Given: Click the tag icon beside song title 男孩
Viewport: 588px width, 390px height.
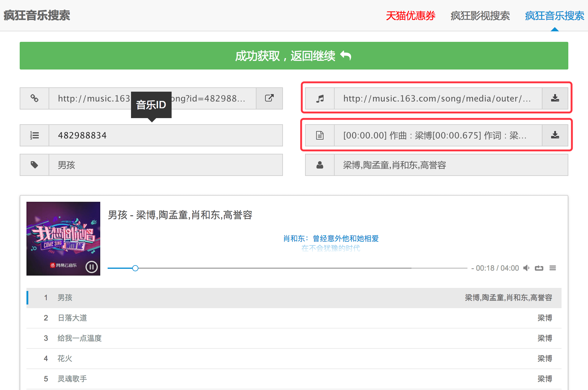Looking at the screenshot, I should tap(34, 165).
